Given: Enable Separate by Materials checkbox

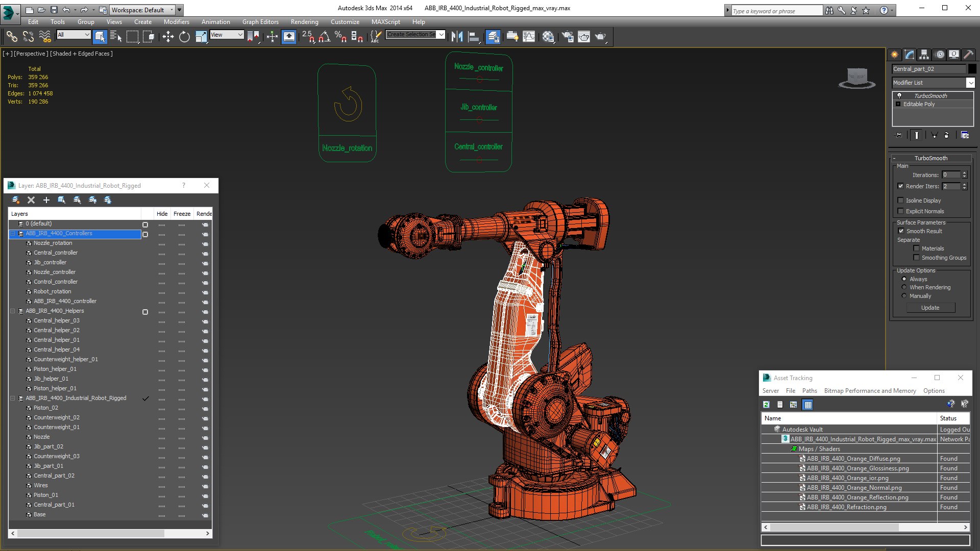Looking at the screenshot, I should 916,248.
